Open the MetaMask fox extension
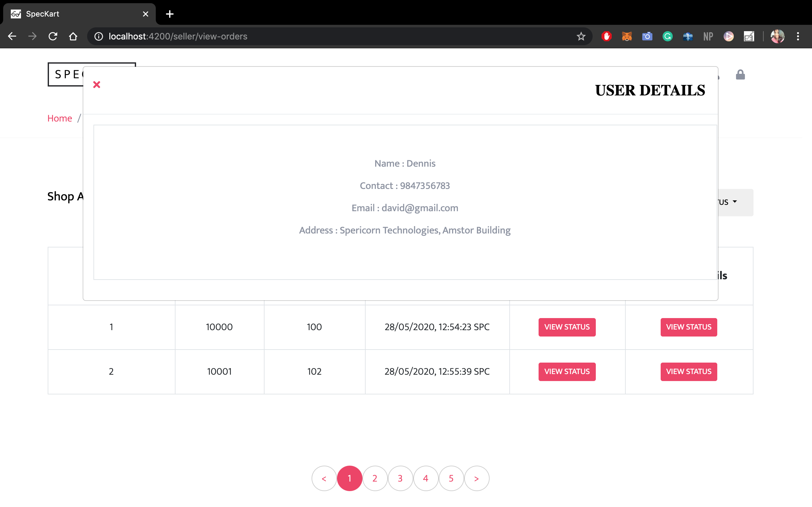 click(627, 36)
